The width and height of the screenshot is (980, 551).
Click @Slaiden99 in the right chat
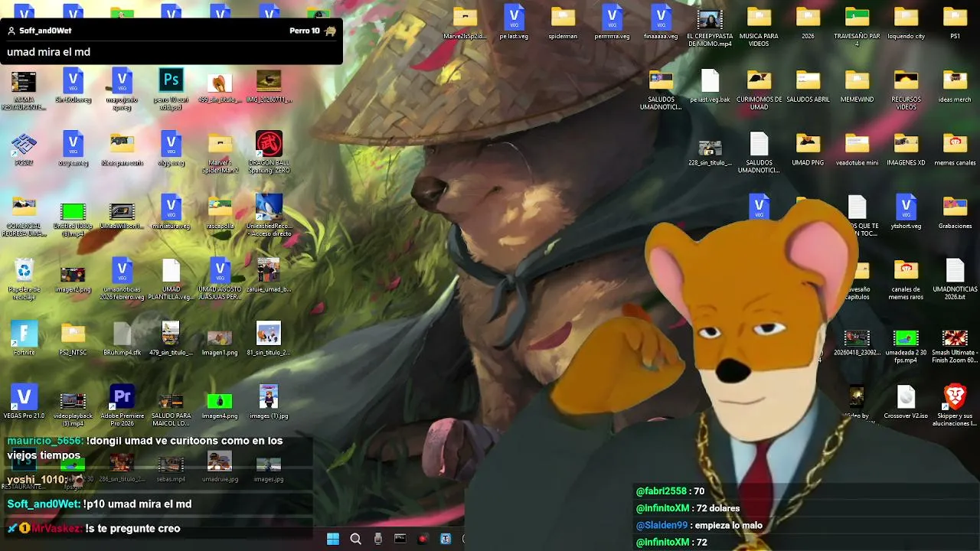click(x=662, y=525)
